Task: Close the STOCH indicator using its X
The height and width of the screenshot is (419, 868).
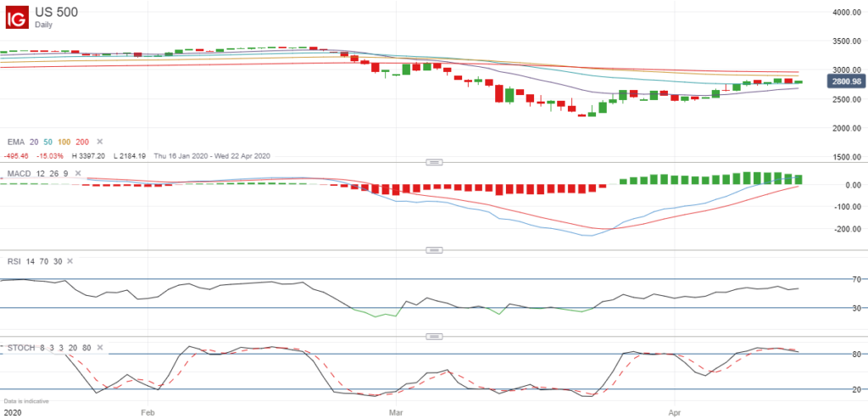Action: [100, 348]
